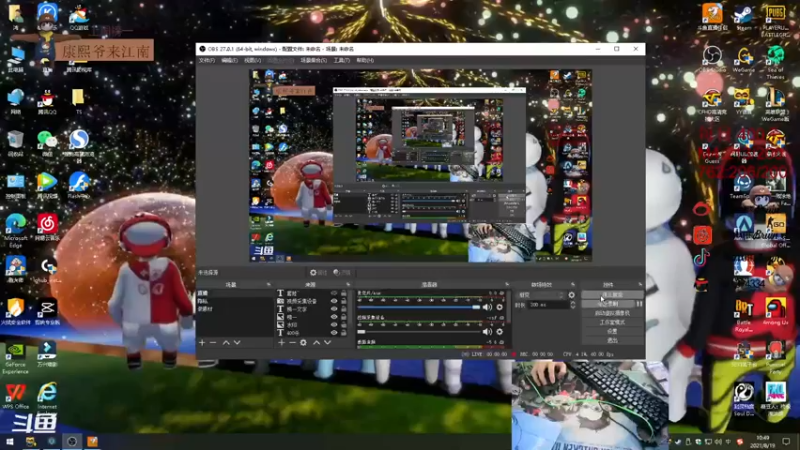Open NetEase Cloud Music desktop icon
800x450 pixels.
click(x=47, y=228)
